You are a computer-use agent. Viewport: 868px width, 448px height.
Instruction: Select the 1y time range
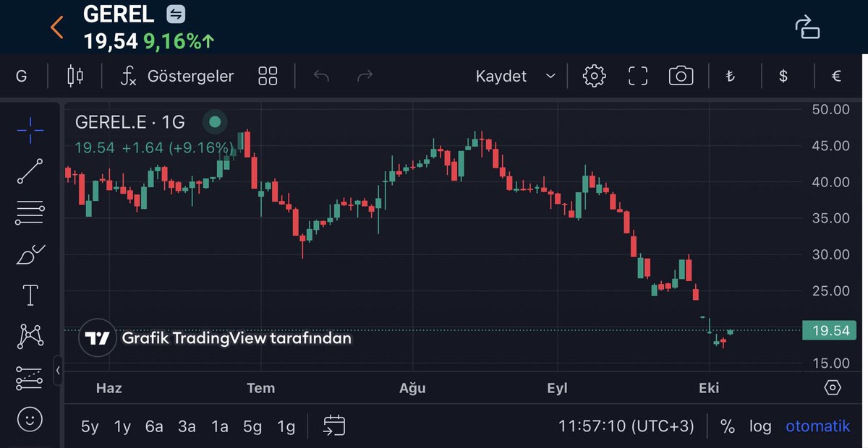[x=122, y=426]
